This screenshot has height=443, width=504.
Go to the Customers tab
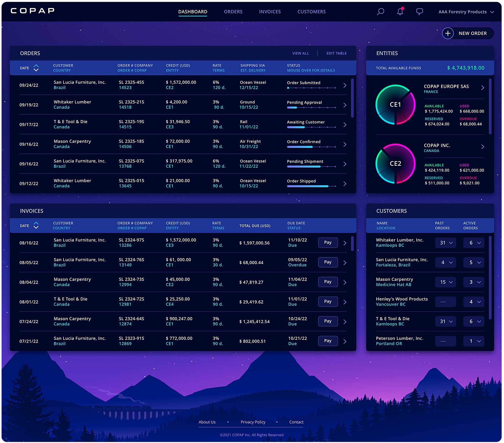pyautogui.click(x=311, y=12)
